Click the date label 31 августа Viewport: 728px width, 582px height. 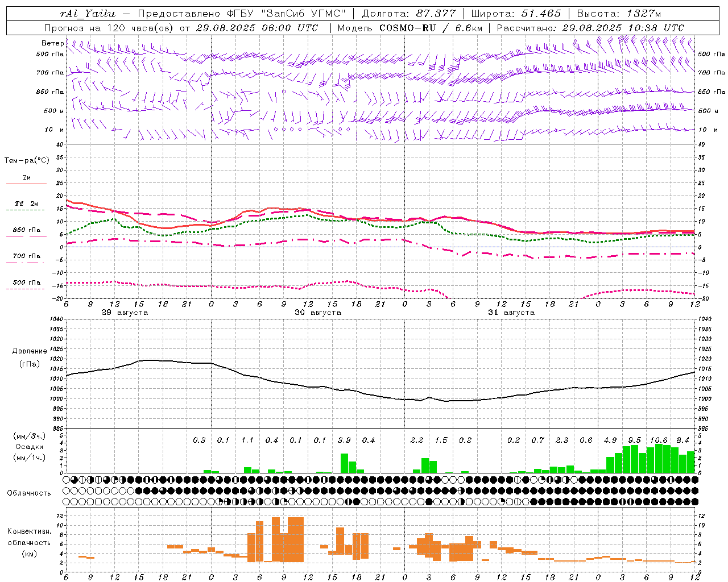(x=511, y=313)
